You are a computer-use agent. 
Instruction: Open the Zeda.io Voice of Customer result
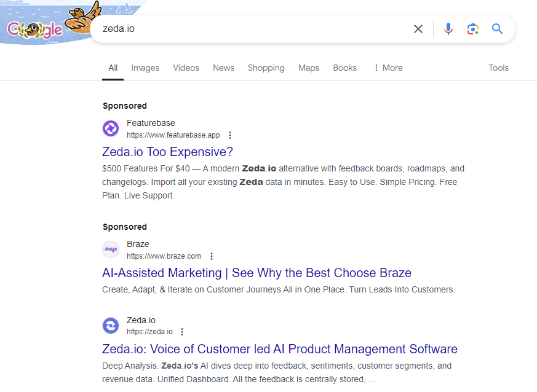tap(279, 349)
